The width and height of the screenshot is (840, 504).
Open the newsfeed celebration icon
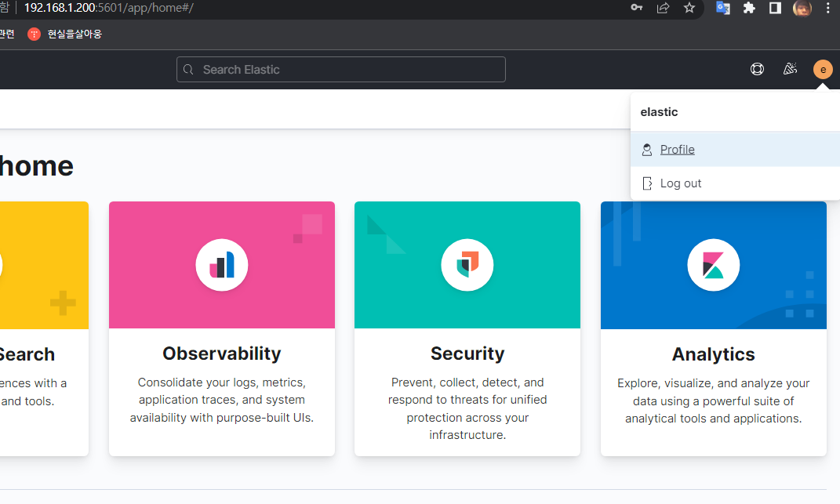(790, 69)
